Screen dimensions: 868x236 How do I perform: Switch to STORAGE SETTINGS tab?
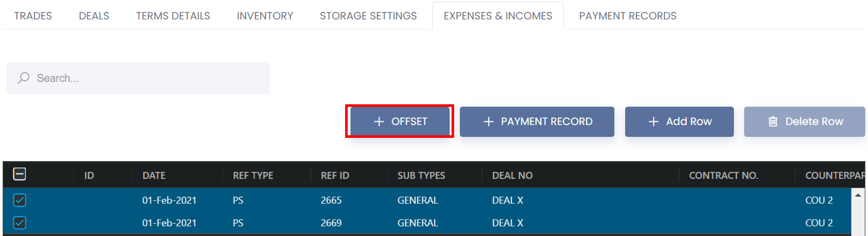368,16
